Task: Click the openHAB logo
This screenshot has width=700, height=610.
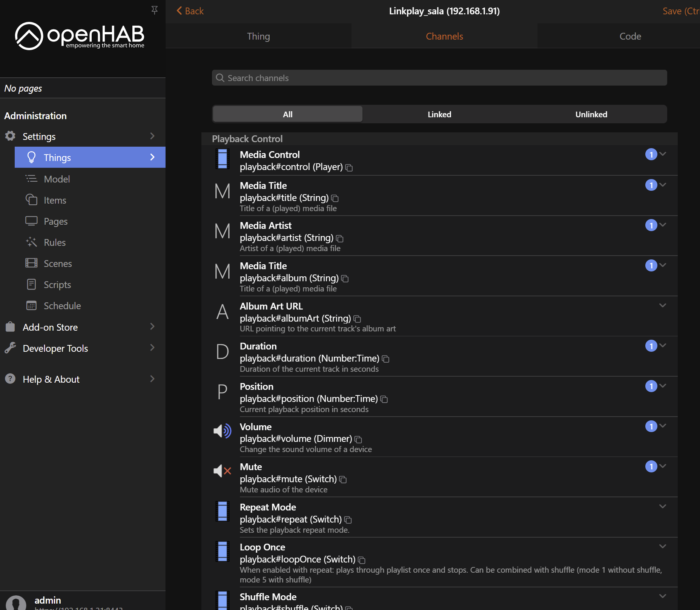Action: tap(80, 36)
